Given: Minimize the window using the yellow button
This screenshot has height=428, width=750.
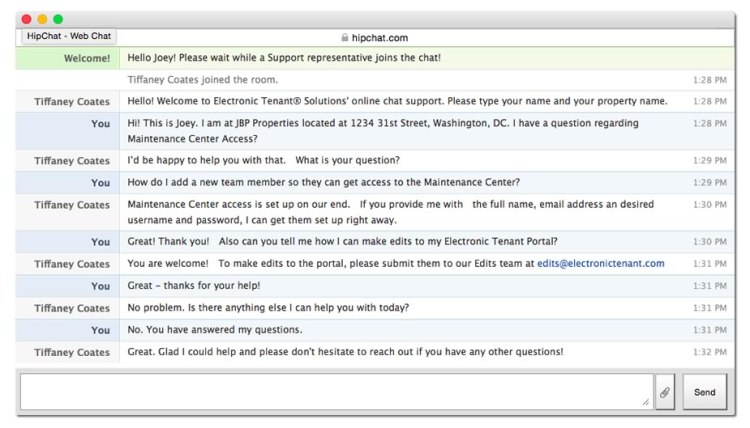Looking at the screenshot, I should pyautogui.click(x=42, y=19).
